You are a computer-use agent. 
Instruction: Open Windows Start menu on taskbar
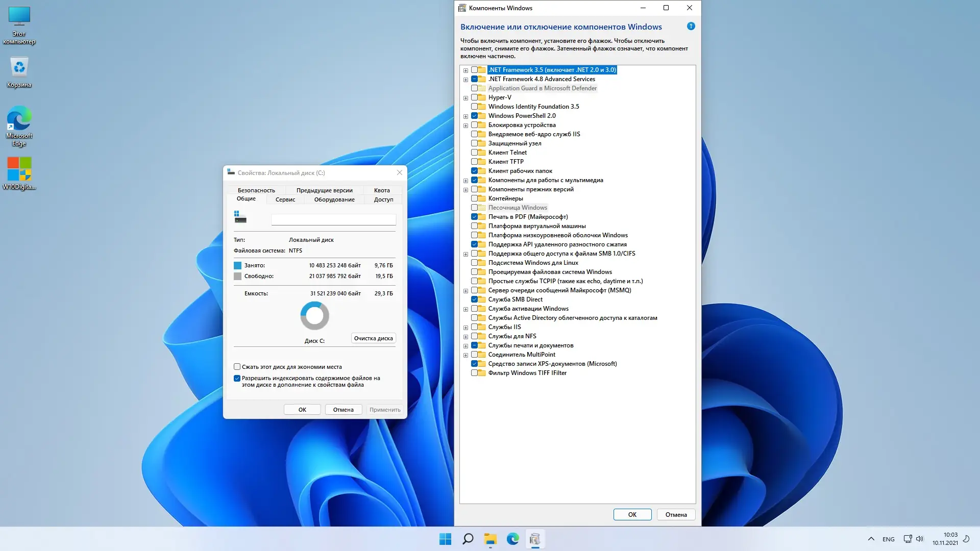pos(445,539)
